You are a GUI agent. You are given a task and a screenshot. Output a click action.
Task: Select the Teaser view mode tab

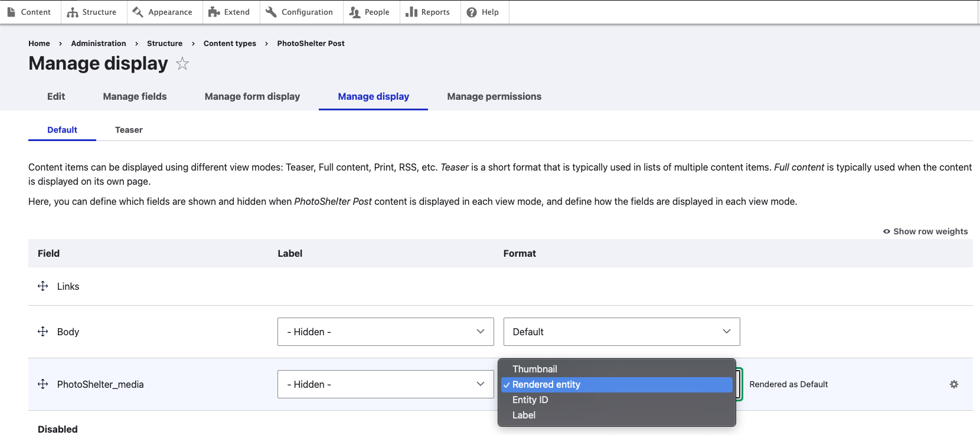point(129,130)
